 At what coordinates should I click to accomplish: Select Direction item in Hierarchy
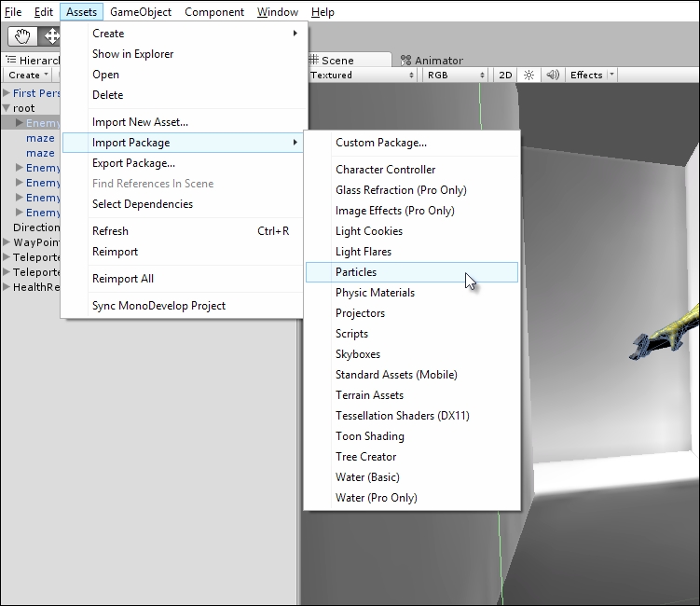[36, 227]
